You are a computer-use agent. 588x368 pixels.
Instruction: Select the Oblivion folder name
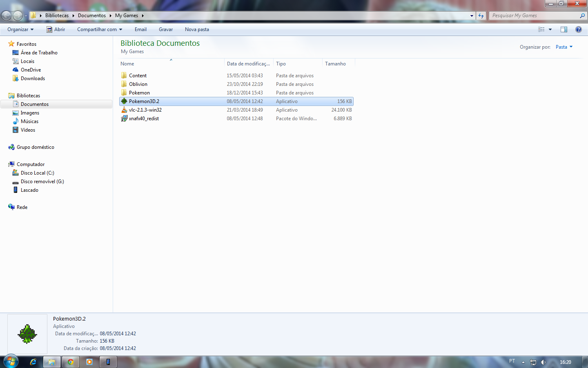[x=138, y=84]
